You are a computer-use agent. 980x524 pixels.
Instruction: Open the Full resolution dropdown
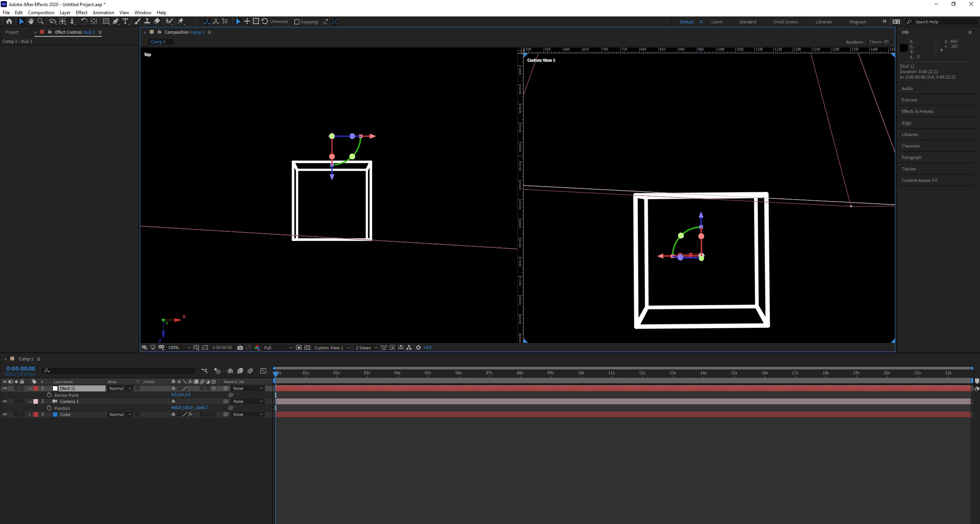coord(278,347)
